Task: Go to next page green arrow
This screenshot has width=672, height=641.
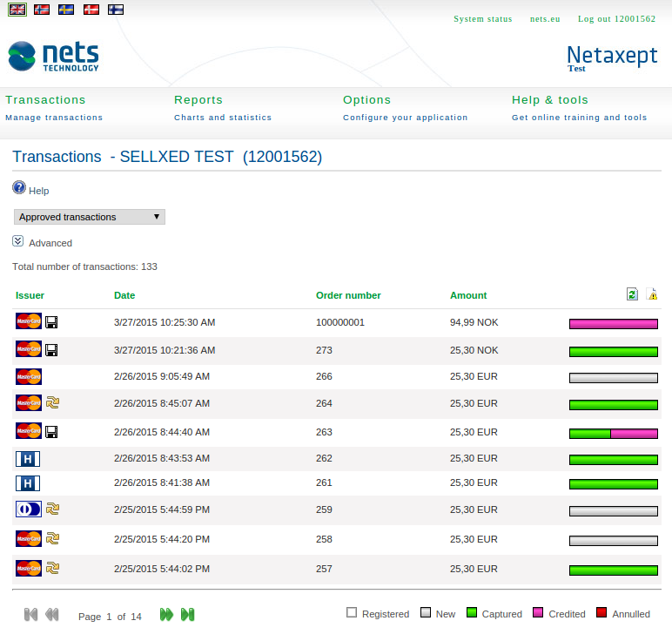Action: pyautogui.click(x=166, y=614)
